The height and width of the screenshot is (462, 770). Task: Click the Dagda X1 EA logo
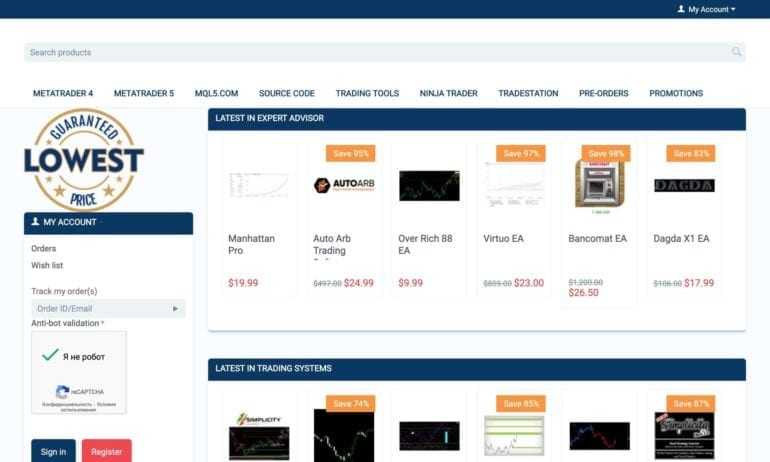tap(684, 185)
